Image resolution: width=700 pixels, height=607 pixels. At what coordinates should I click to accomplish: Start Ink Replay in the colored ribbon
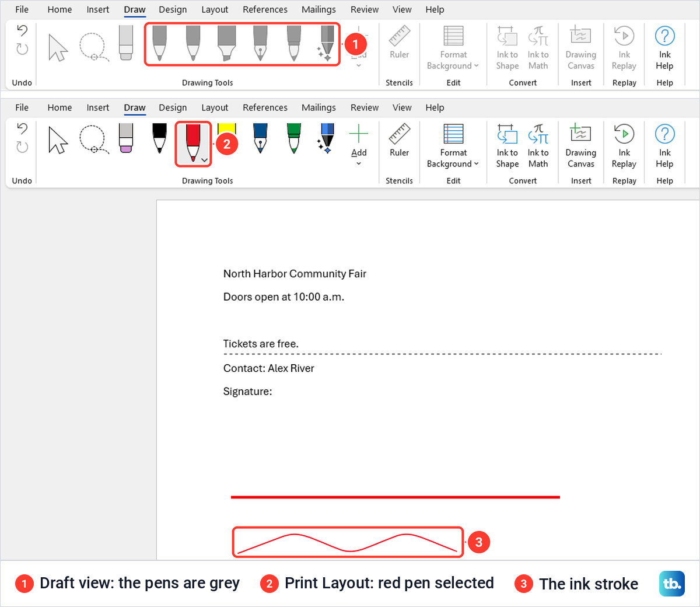pos(624,146)
